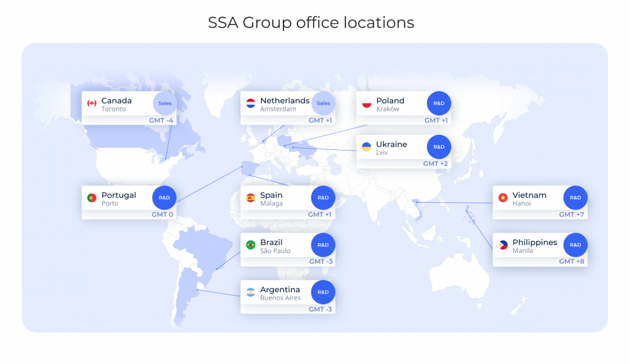Click the SSA Group office locations title
Image resolution: width=630 pixels, height=364 pixels.
[x=311, y=23]
